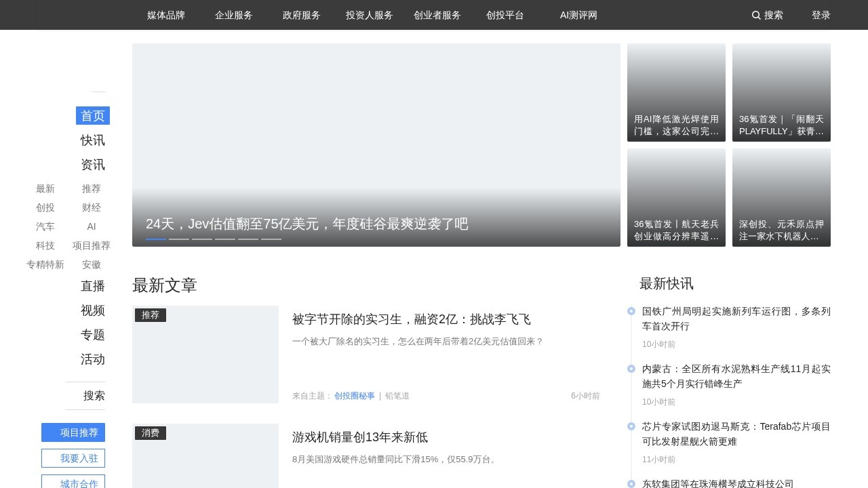Screen dimensions: 868x488
Task: Click the 我要入驻 button
Action: 73,458
